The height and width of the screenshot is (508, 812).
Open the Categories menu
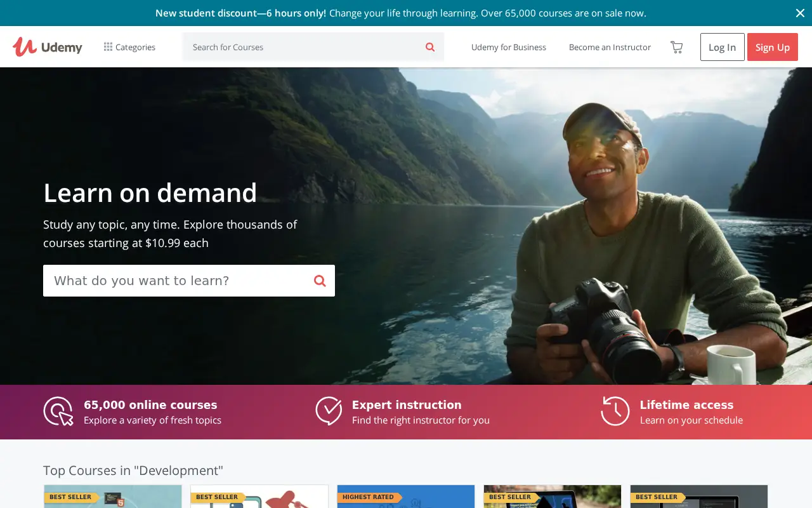pos(129,47)
